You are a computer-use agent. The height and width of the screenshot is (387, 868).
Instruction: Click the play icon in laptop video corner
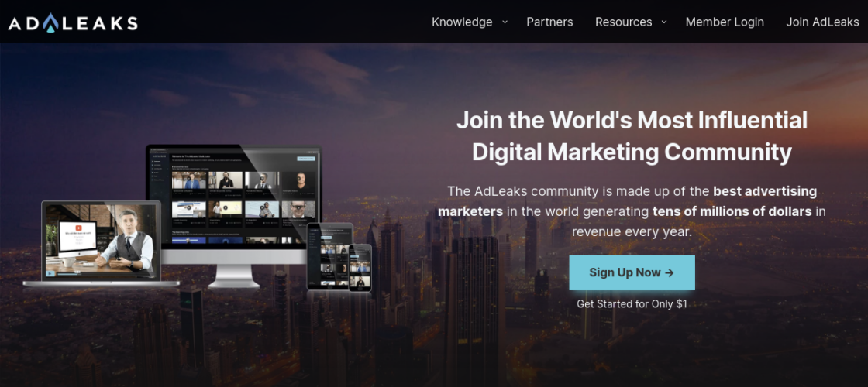50,272
